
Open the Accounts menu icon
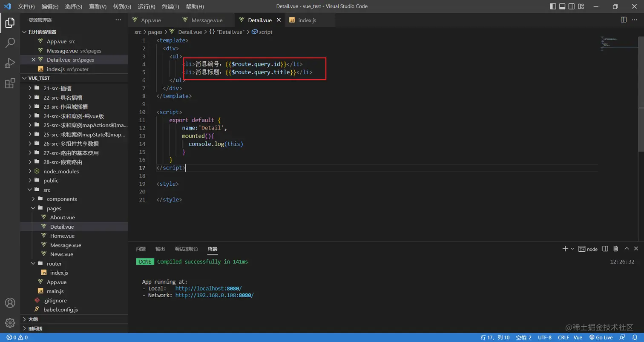[10, 303]
